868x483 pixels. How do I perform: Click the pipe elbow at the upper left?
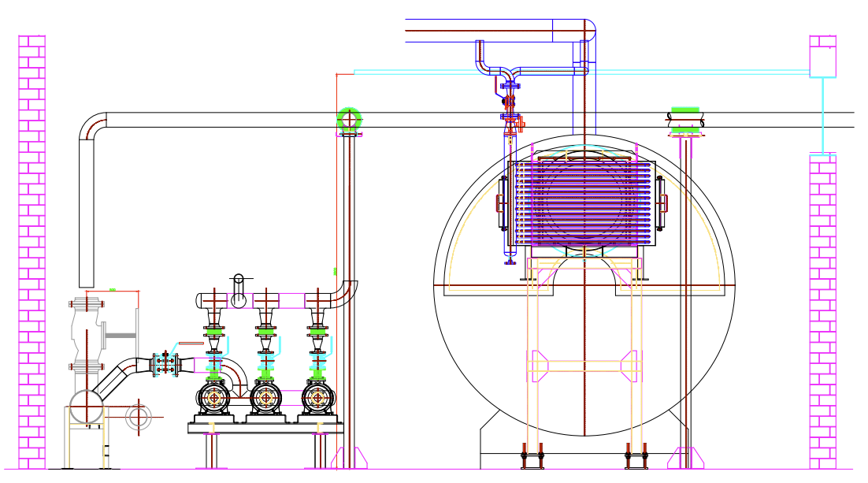(92, 126)
